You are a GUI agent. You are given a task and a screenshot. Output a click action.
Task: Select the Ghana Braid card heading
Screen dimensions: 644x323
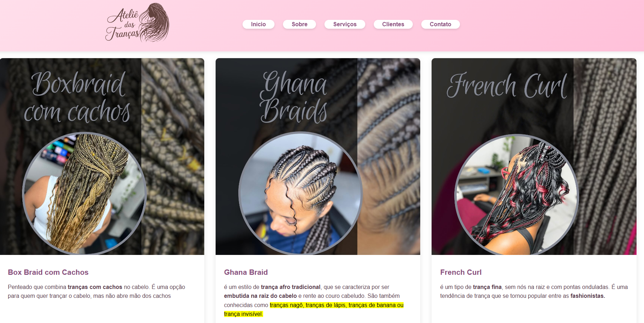[x=246, y=272]
